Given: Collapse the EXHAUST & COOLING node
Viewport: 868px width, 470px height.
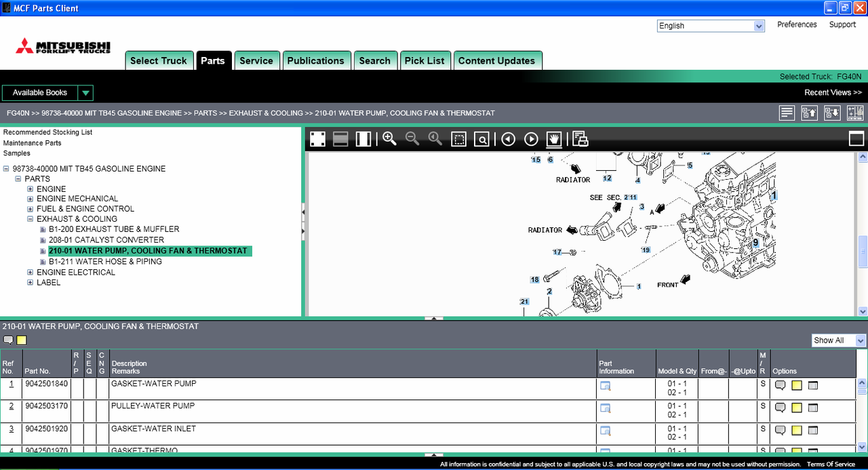Looking at the screenshot, I should click(31, 219).
